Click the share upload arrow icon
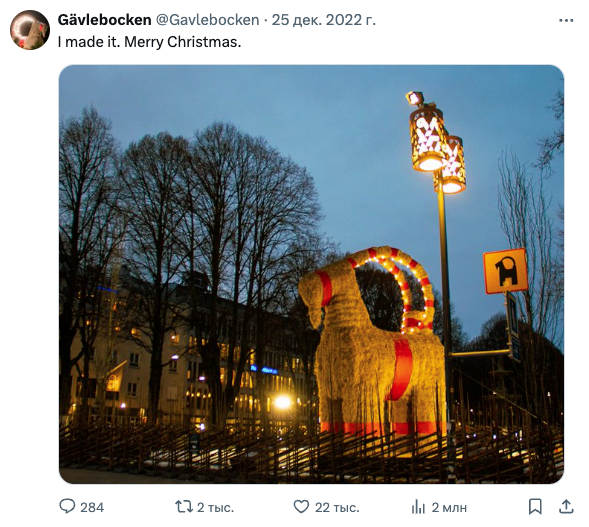589x527 pixels. [566, 507]
